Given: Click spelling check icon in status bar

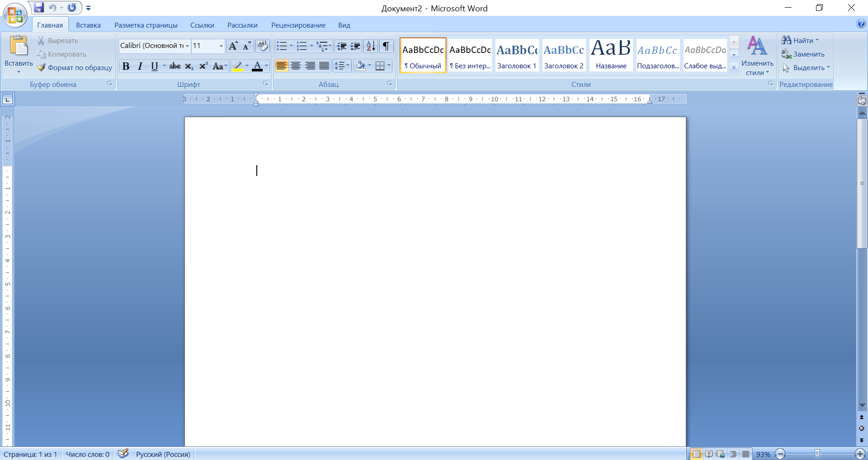Looking at the screenshot, I should [x=123, y=454].
